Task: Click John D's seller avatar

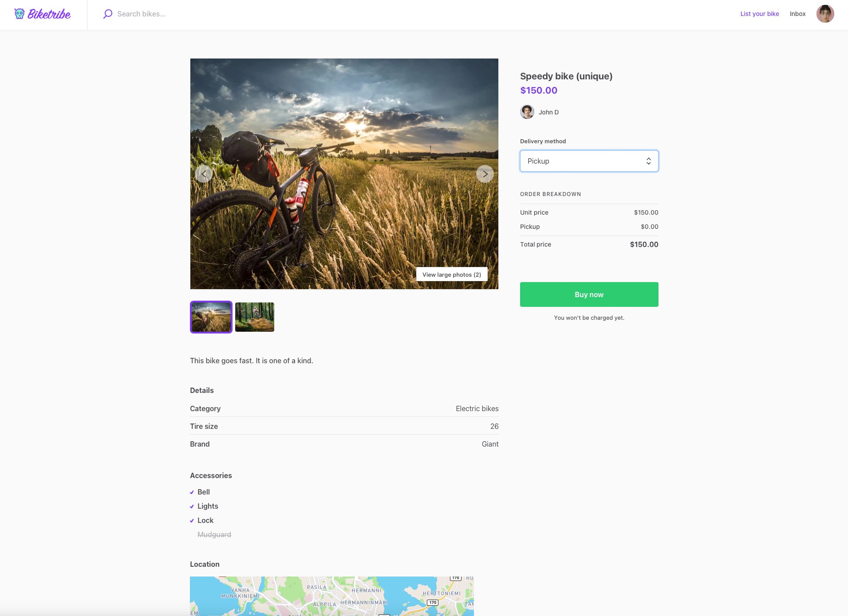Action: point(527,112)
